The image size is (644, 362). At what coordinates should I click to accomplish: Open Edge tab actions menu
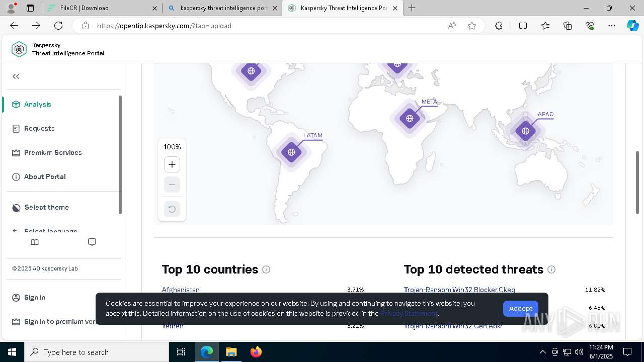(30, 8)
